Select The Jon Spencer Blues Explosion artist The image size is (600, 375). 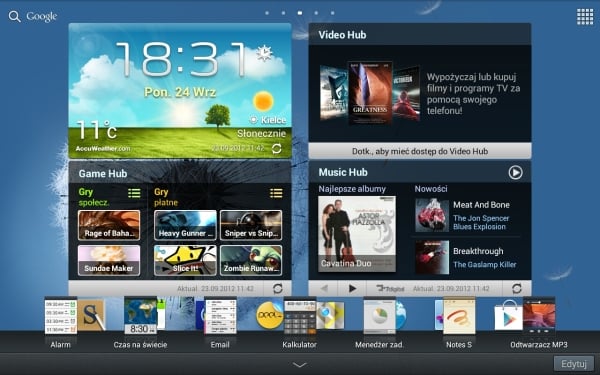click(481, 222)
